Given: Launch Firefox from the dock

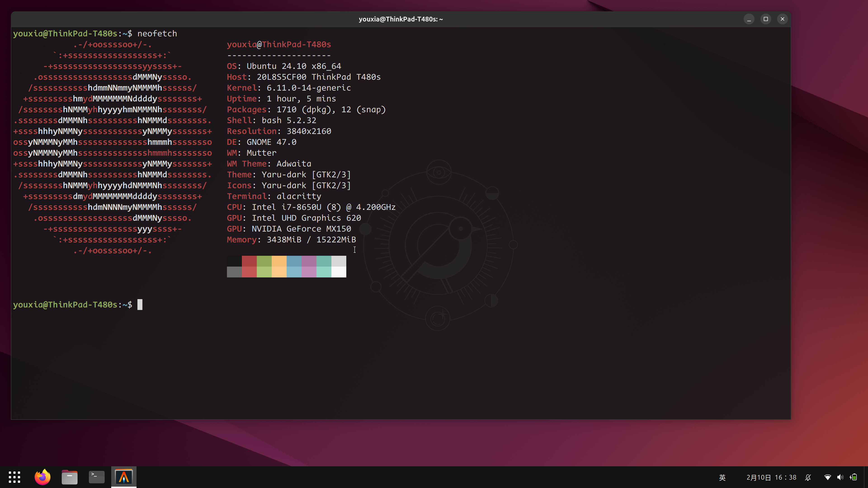Looking at the screenshot, I should (42, 477).
